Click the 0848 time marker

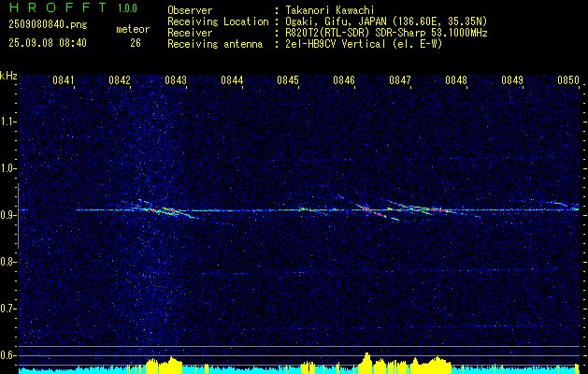tap(456, 79)
